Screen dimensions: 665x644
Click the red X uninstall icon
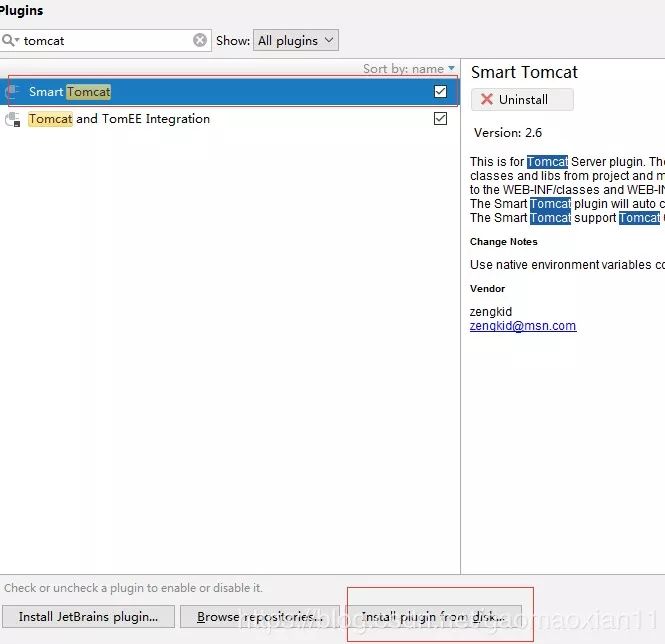(486, 99)
